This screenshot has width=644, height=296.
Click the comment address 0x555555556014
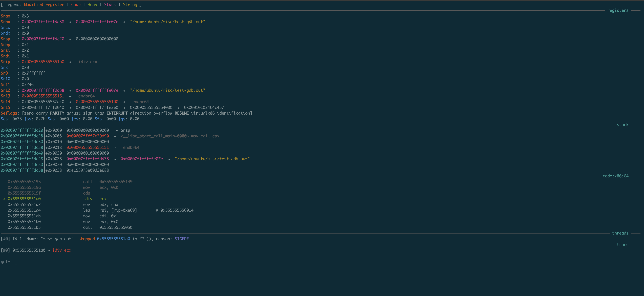177,210
